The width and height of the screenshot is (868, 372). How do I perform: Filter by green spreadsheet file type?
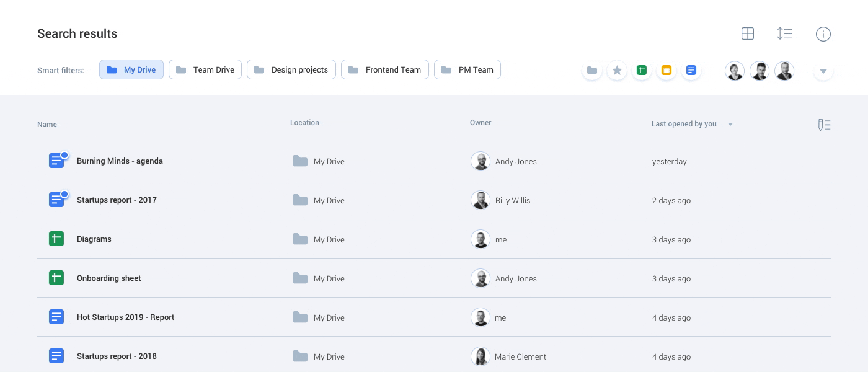[642, 71]
